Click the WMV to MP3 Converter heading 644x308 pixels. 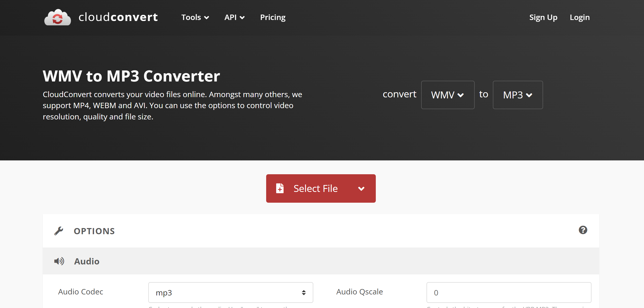(131, 76)
